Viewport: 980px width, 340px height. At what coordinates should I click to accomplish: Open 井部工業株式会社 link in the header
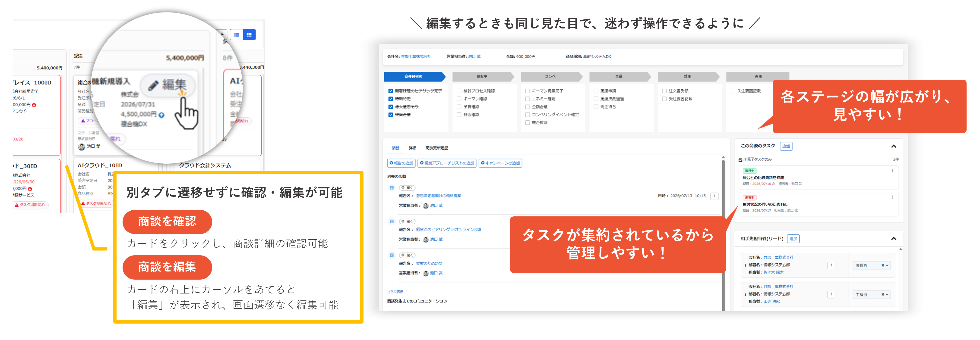click(x=416, y=57)
